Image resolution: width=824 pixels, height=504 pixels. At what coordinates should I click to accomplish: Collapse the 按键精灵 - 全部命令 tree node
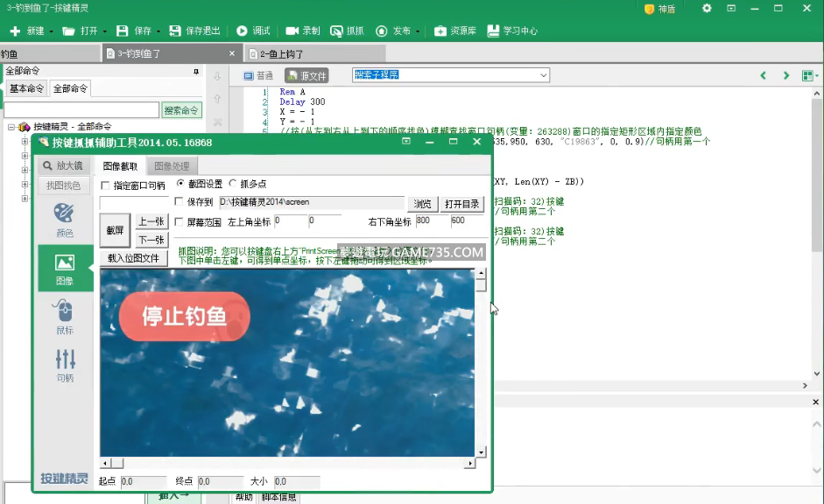pyautogui.click(x=11, y=127)
